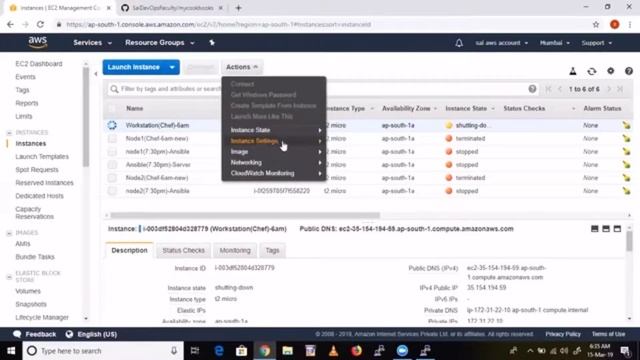Collapse the IMAGES sidebar section

click(x=9, y=233)
